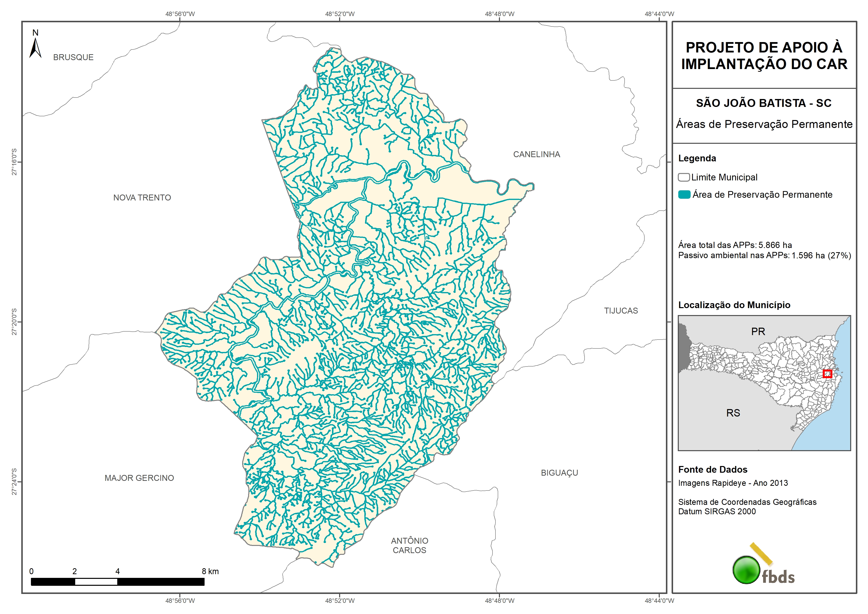This screenshot has width=868, height=614.
Task: Click the SÃO JOÃO BATISTA - SC heading
Action: 764,103
